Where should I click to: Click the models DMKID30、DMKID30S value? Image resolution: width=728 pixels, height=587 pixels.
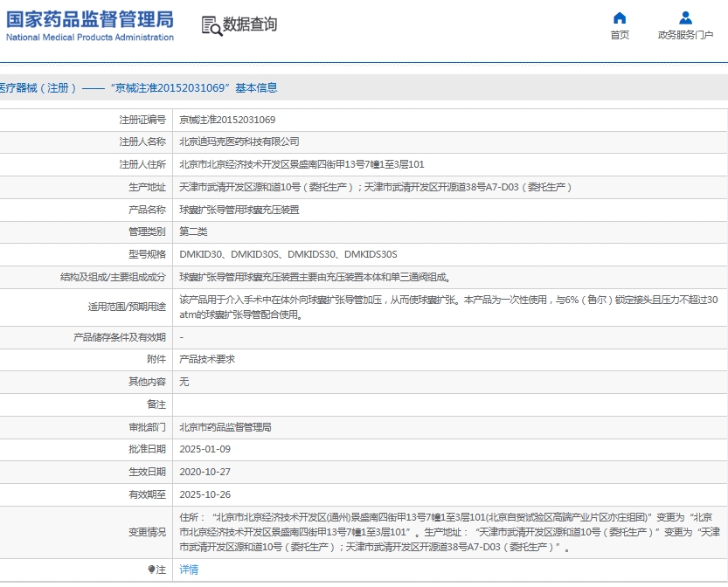point(288,254)
